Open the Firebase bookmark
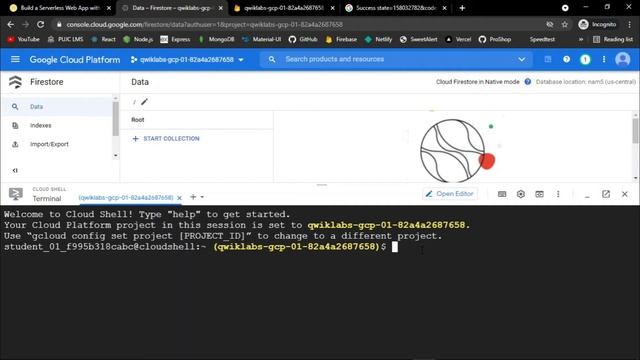The width and height of the screenshot is (640, 360). (x=341, y=40)
